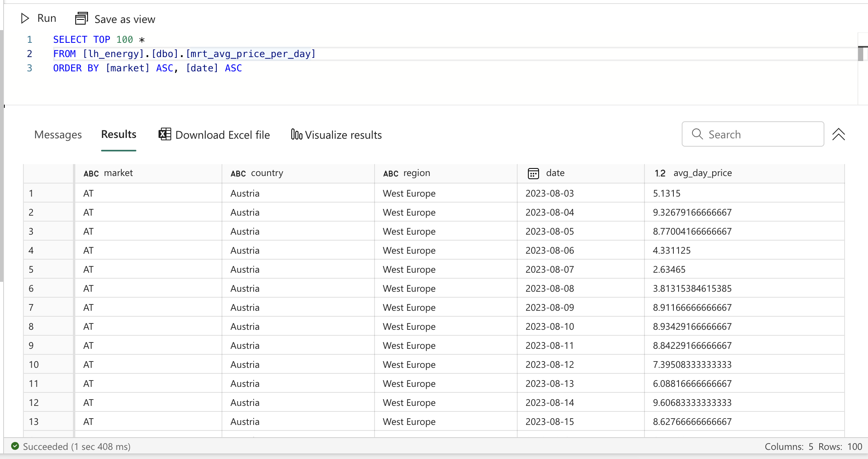Screen dimensions: 868x459
Task: Select the Results tab
Action: coord(119,134)
